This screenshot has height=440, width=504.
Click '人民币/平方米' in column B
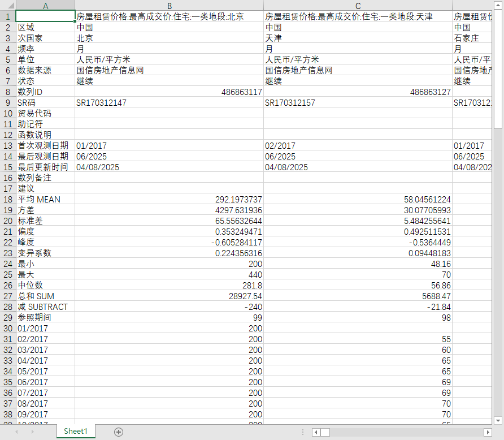tap(170, 59)
